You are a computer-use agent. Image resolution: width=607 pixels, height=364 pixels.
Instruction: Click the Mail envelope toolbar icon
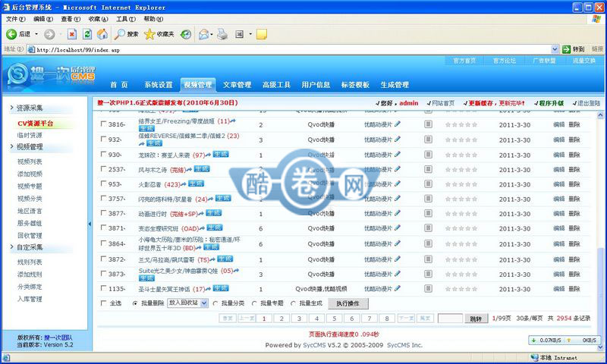point(203,34)
